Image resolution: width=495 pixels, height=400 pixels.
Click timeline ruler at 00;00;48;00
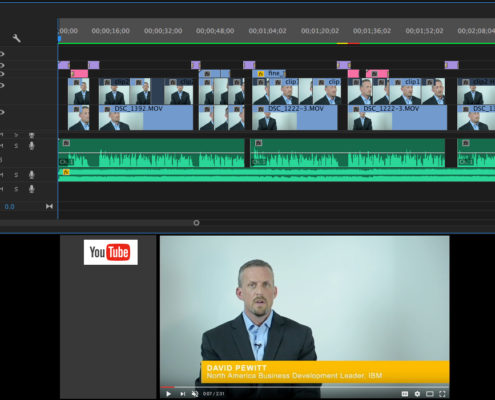pyautogui.click(x=215, y=31)
